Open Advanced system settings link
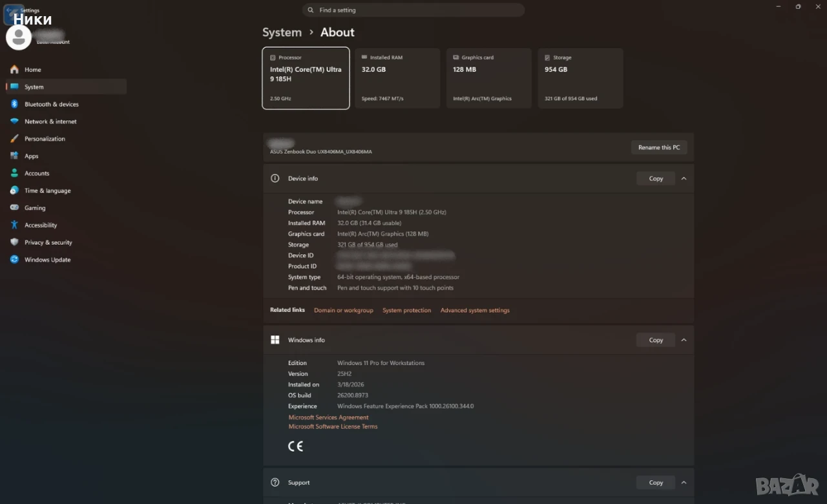The height and width of the screenshot is (504, 827). point(475,311)
